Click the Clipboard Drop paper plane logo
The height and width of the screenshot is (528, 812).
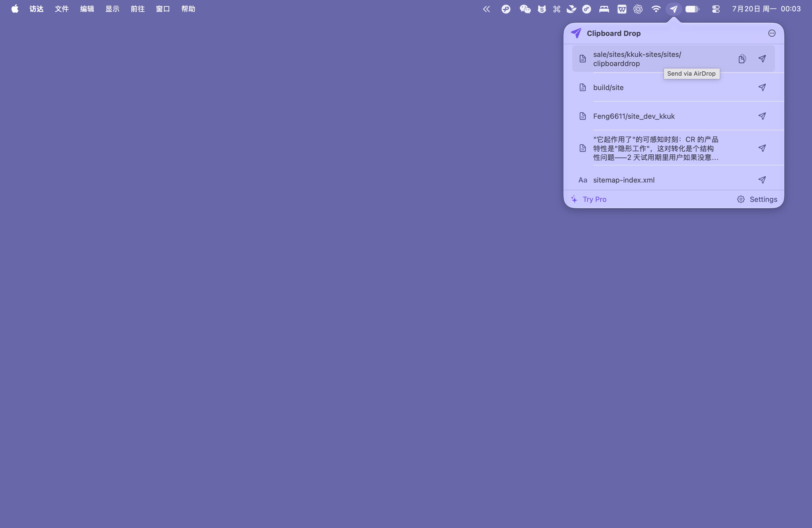(576, 33)
